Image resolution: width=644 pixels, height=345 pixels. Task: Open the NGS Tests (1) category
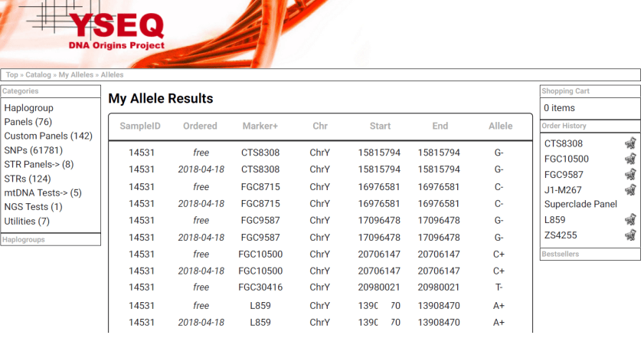pos(34,207)
